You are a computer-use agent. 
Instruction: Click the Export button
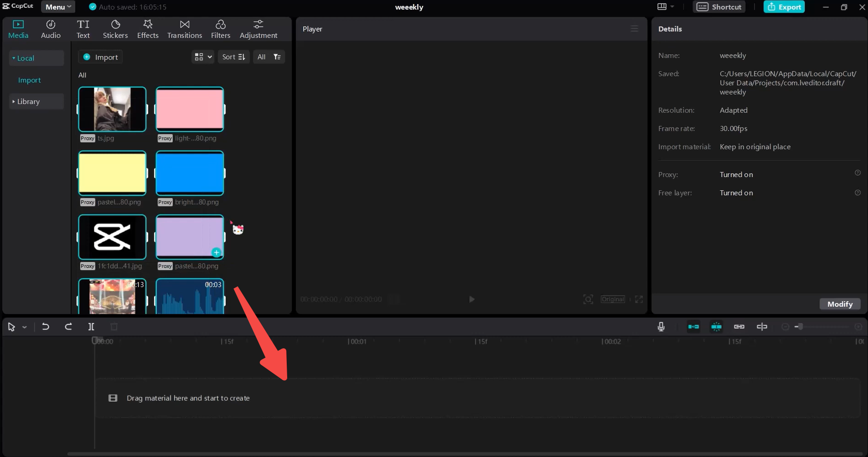pyautogui.click(x=784, y=6)
